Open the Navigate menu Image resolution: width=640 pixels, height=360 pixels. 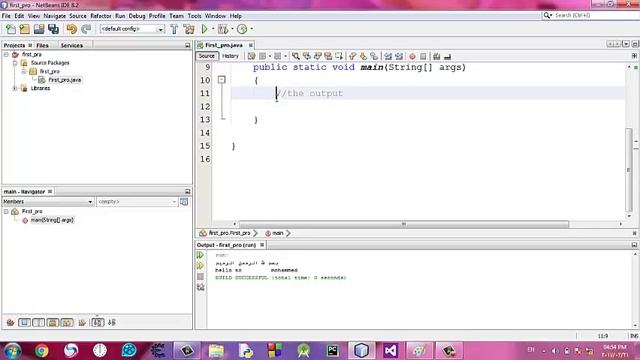pos(55,16)
